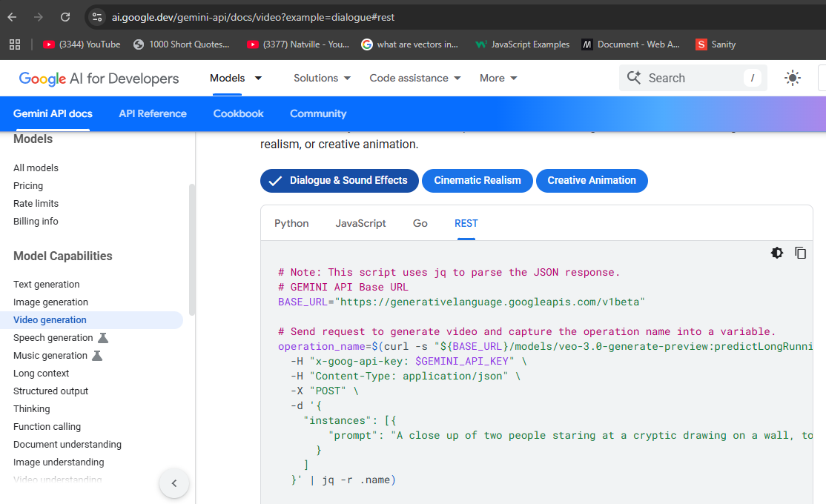This screenshot has height=504, width=826.
Task: Click the sidebar vertical scrollbar
Action: [192, 250]
